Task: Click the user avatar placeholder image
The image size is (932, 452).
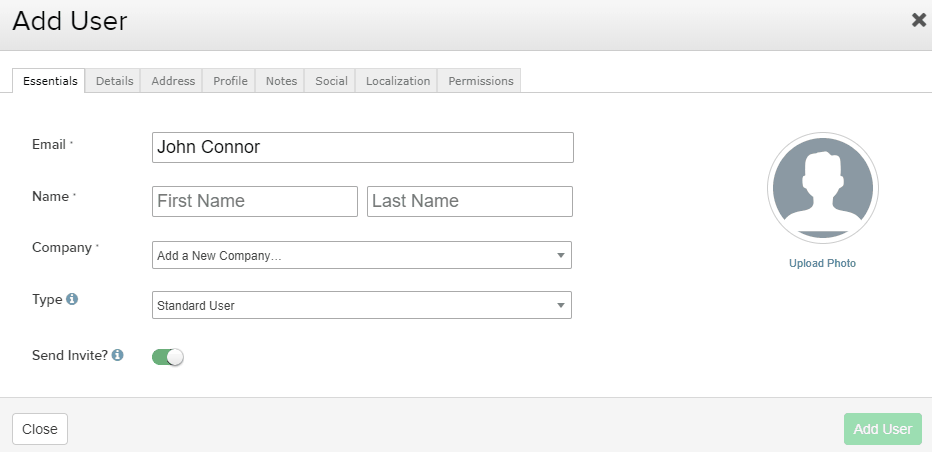Action: (823, 188)
